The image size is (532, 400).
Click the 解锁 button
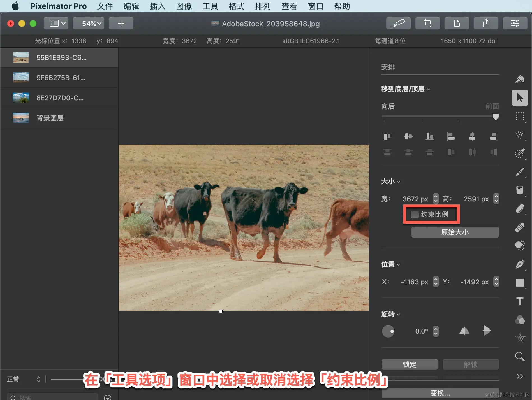471,364
